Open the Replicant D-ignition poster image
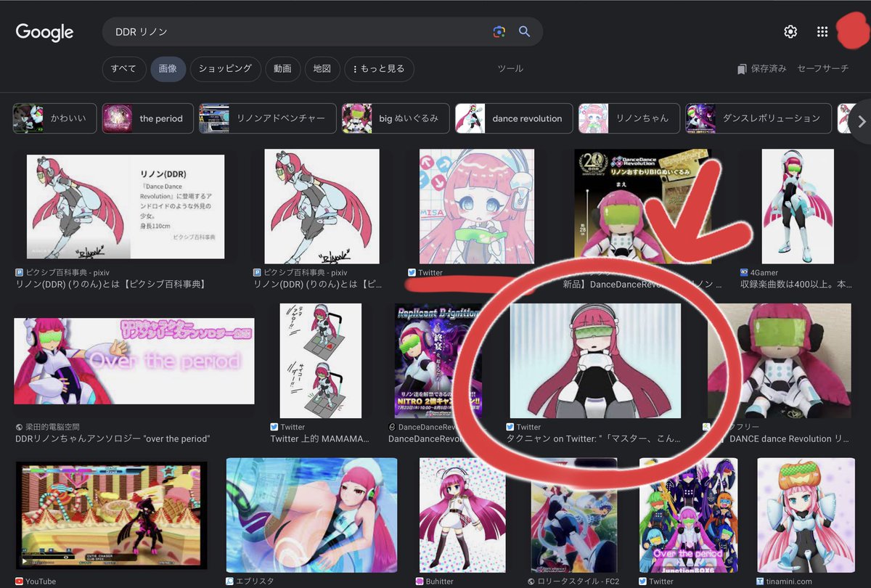The image size is (871, 588). [x=438, y=361]
